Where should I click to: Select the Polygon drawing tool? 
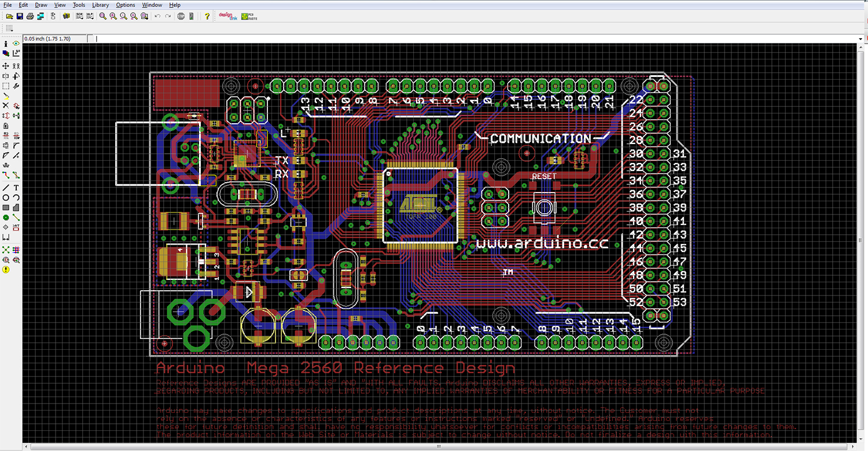click(16, 207)
